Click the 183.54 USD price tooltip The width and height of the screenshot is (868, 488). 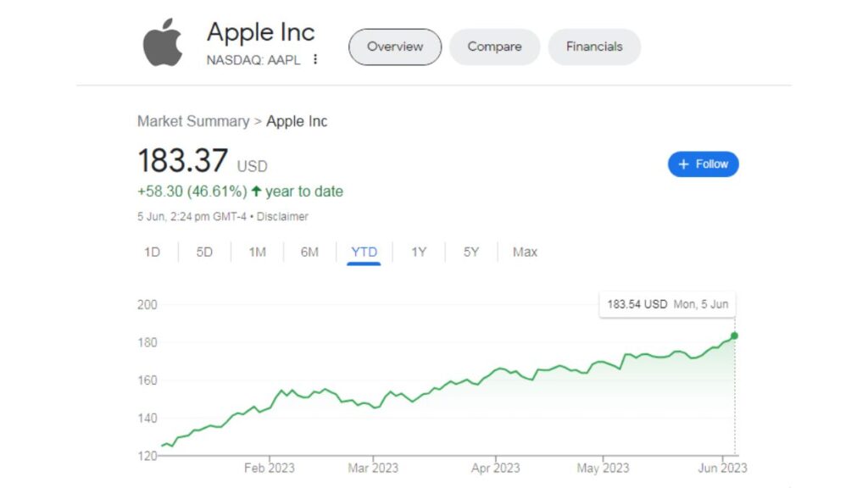coord(668,304)
